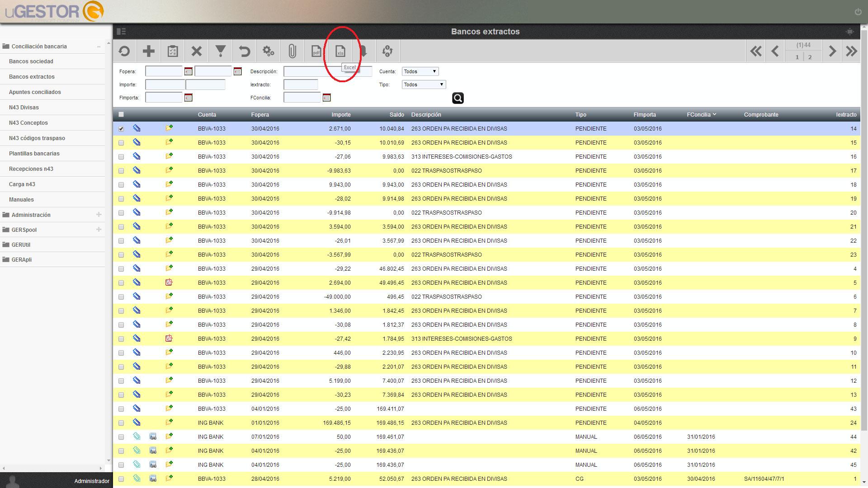Open calendar picker after first Fopera field
Screen dimensions: 868x488
pos(188,71)
